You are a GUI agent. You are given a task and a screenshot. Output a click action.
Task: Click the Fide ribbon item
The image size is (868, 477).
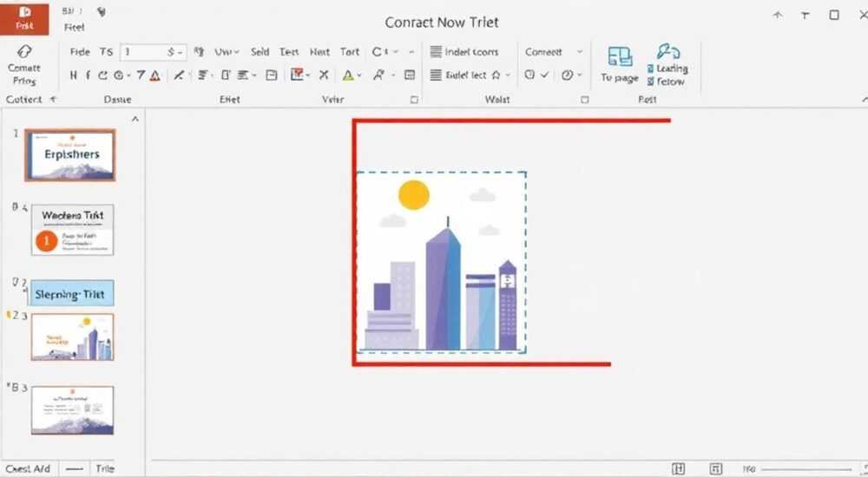(80, 51)
